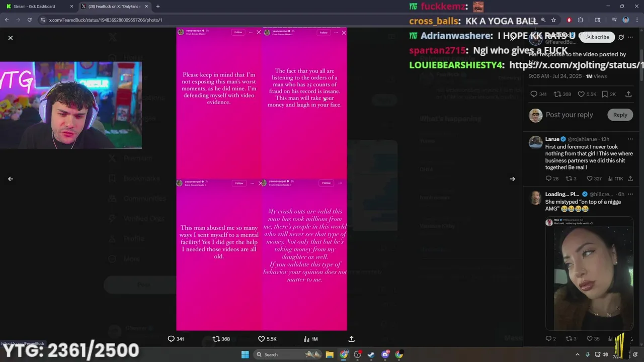Share Larue's reply with the upload icon
This screenshot has height=362, width=644.
630,178
